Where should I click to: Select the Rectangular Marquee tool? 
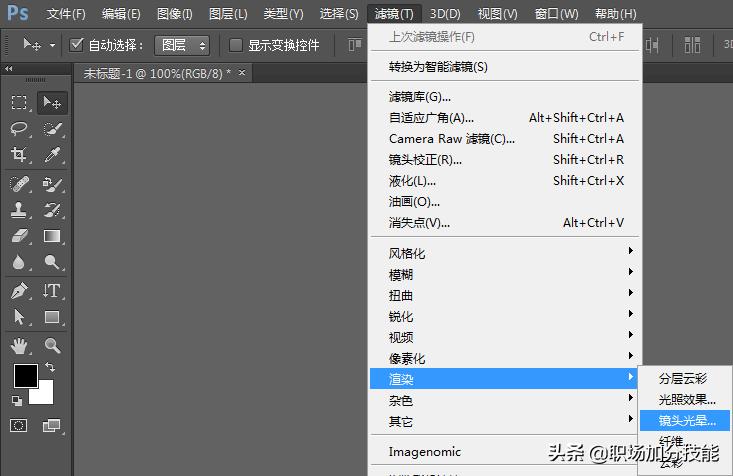[x=19, y=102]
